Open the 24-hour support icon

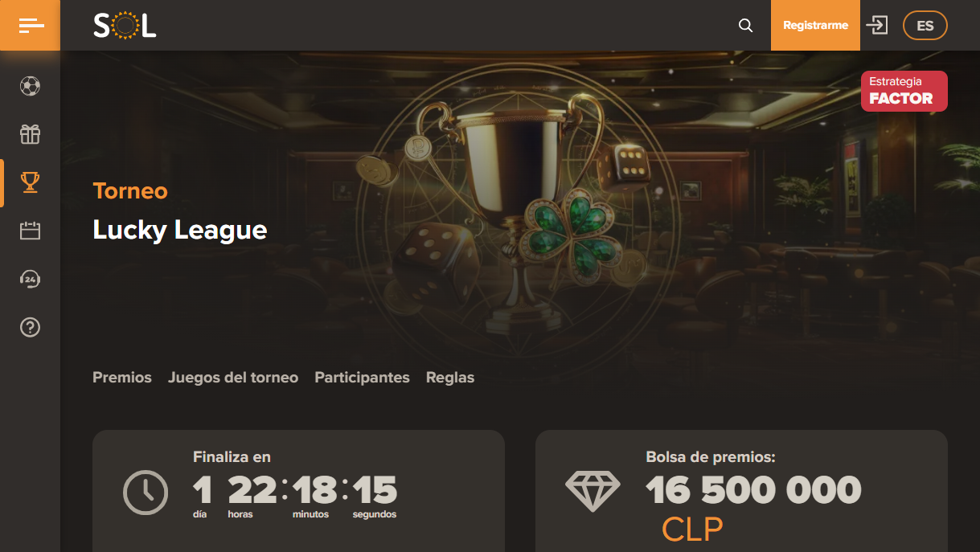tap(30, 279)
